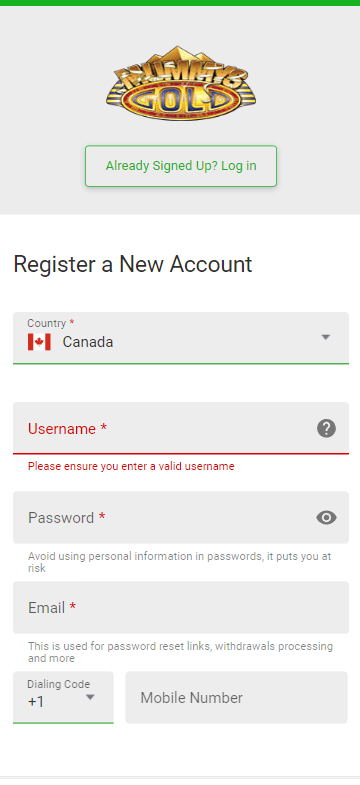Open the username help question mark
Image resolution: width=360 pixels, height=785 pixels.
(x=326, y=429)
